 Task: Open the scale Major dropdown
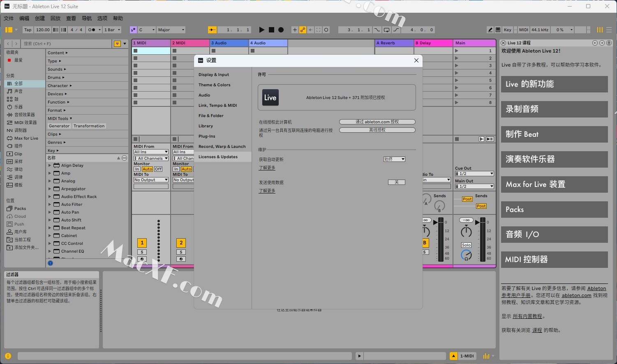pyautogui.click(x=171, y=30)
